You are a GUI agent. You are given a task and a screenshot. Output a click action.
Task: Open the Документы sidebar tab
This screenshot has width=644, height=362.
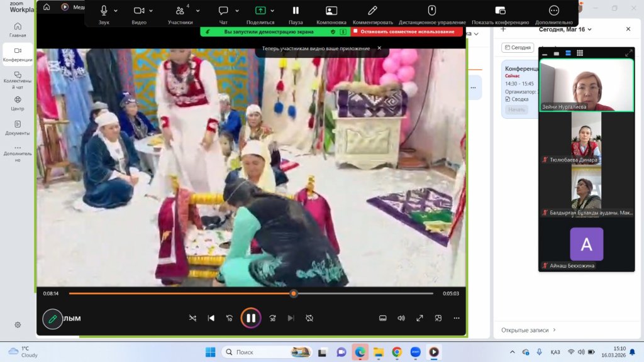point(18,128)
